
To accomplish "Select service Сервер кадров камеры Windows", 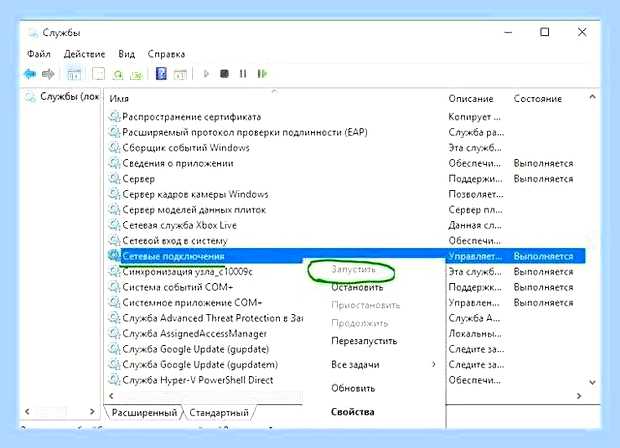I will 195,195.
